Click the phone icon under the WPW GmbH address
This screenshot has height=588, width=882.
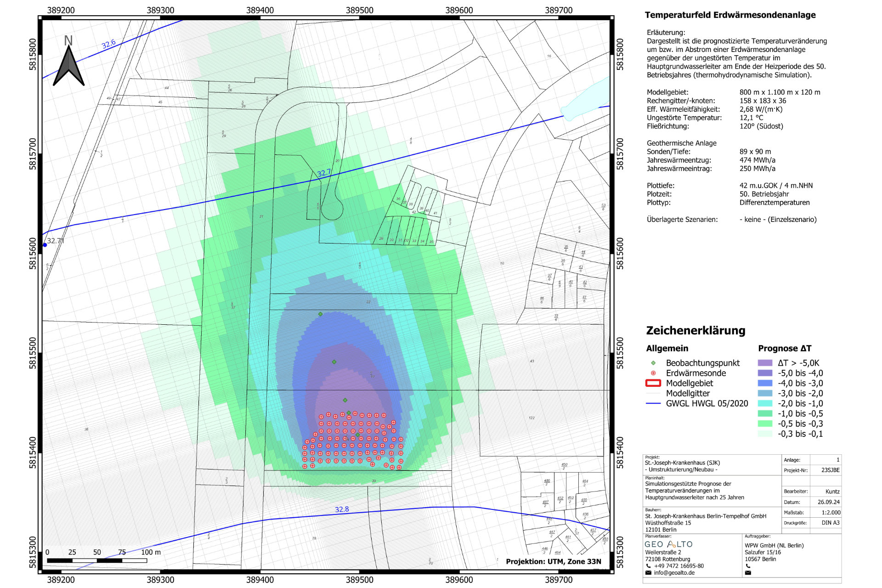pos(748,566)
